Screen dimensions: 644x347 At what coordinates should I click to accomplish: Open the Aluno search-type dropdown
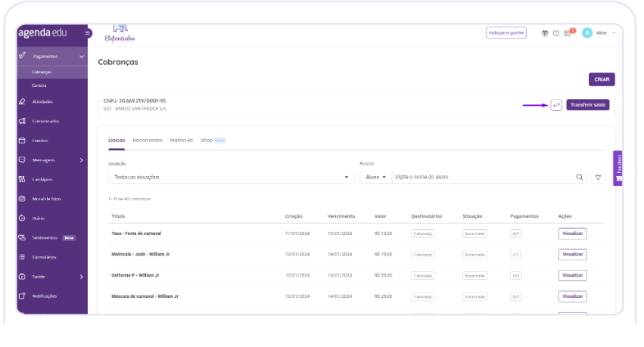(x=375, y=177)
